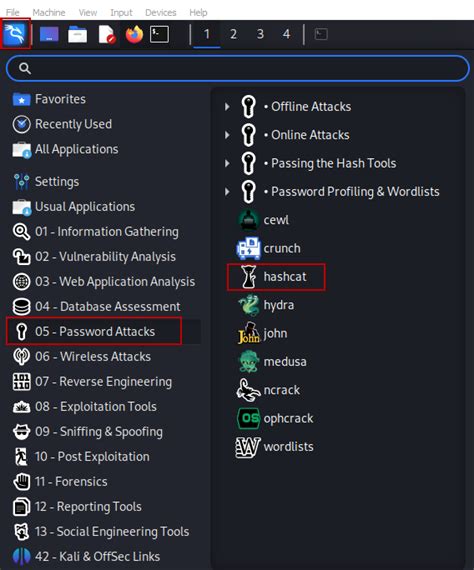Open the file manager from the panel
The width and height of the screenshot is (474, 570).
pos(77,35)
